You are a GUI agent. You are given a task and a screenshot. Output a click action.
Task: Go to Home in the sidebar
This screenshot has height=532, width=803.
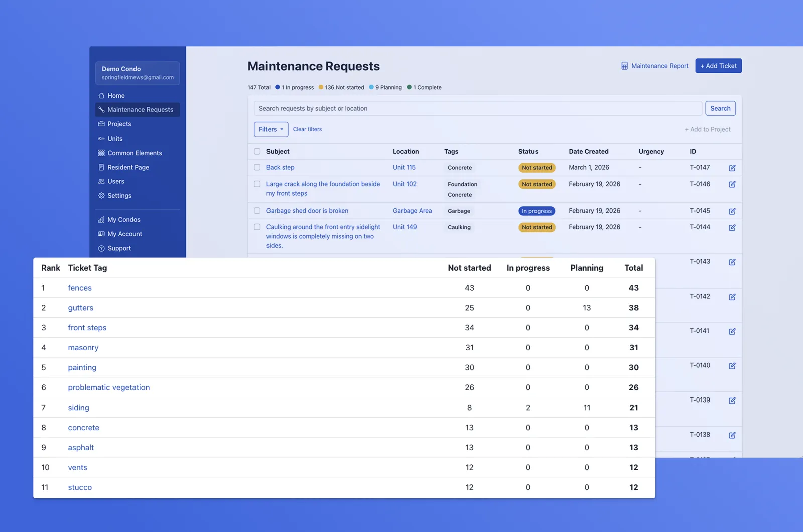click(116, 96)
